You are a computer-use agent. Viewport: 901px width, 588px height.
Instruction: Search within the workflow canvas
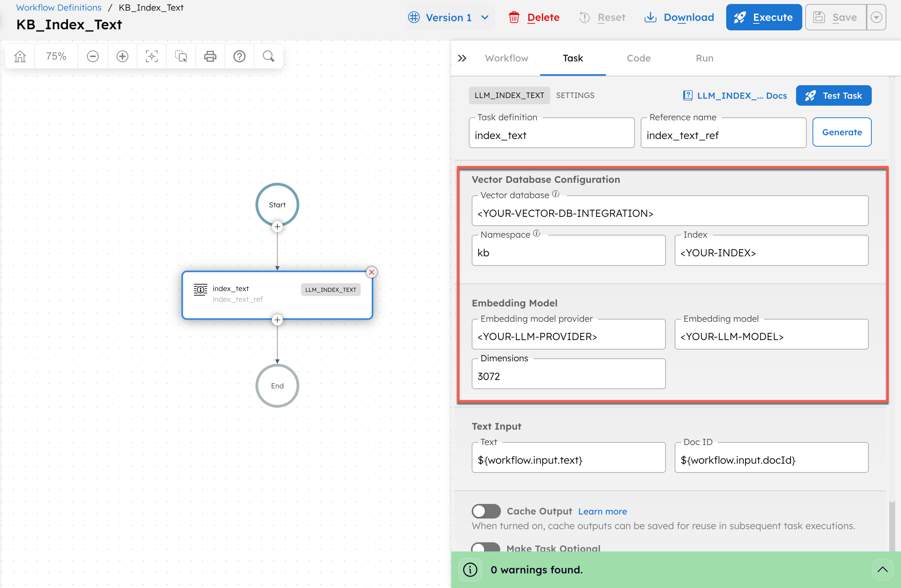[x=268, y=56]
